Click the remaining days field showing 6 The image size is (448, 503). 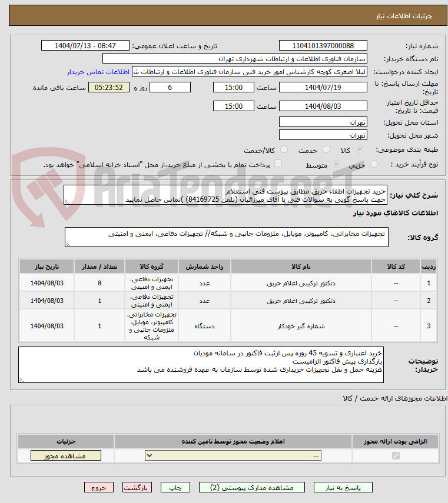(x=170, y=87)
